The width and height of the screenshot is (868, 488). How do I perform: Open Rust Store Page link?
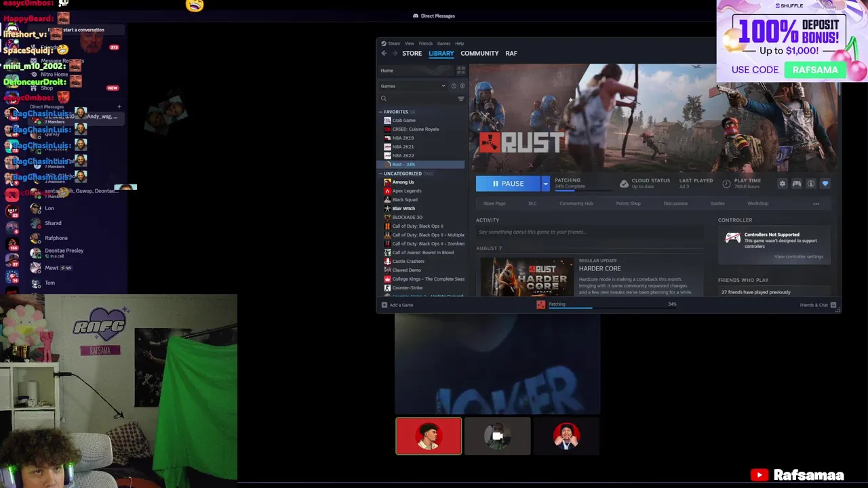tap(494, 203)
